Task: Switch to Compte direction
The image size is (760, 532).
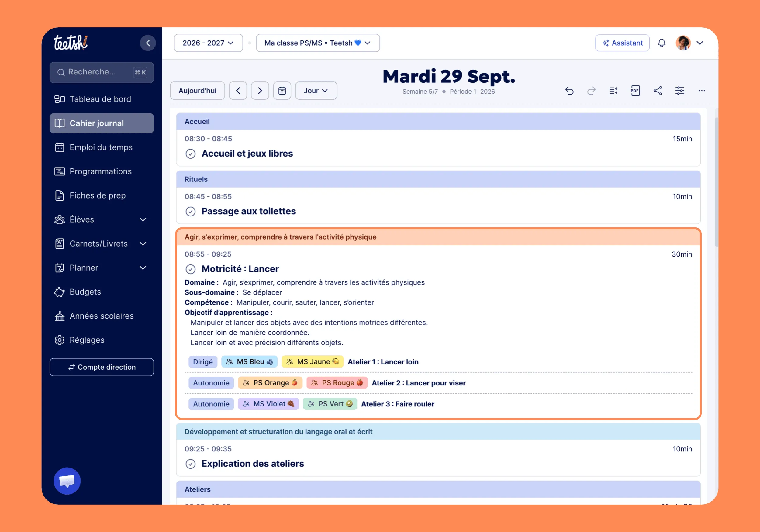Action: [x=102, y=367]
